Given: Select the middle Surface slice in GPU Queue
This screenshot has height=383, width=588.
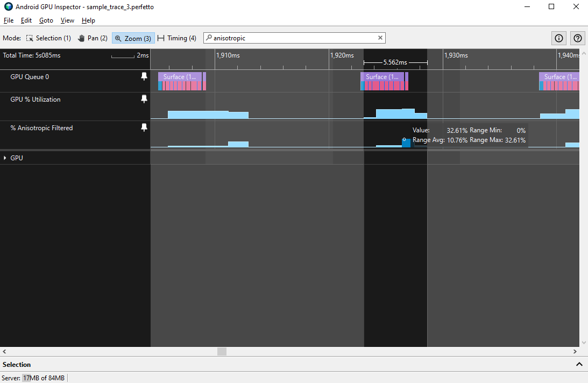Looking at the screenshot, I should (382, 77).
